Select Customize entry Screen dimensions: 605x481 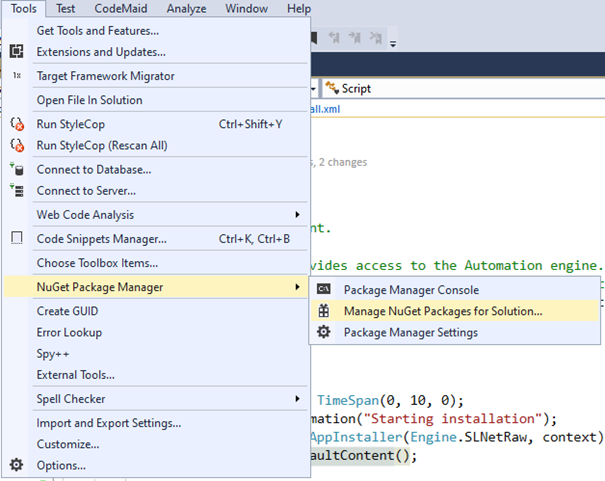click(156, 444)
